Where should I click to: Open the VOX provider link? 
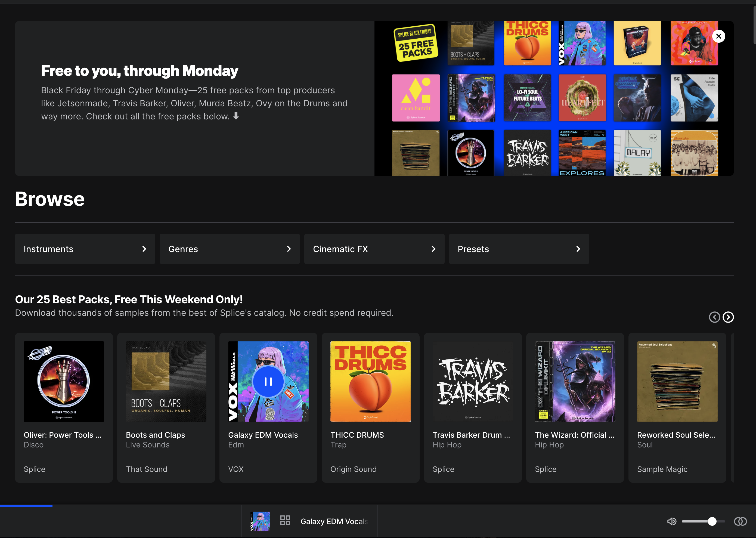tap(236, 469)
